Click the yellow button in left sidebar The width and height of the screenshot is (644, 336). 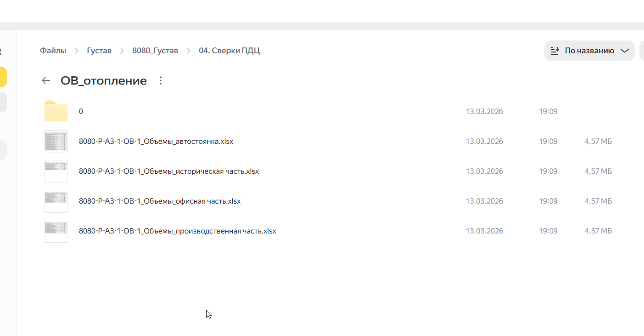(x=3, y=77)
